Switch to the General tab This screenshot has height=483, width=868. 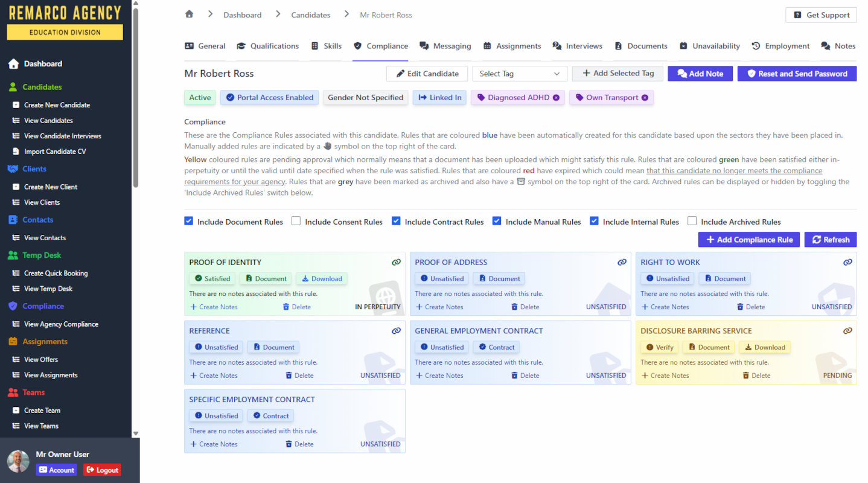tap(205, 46)
